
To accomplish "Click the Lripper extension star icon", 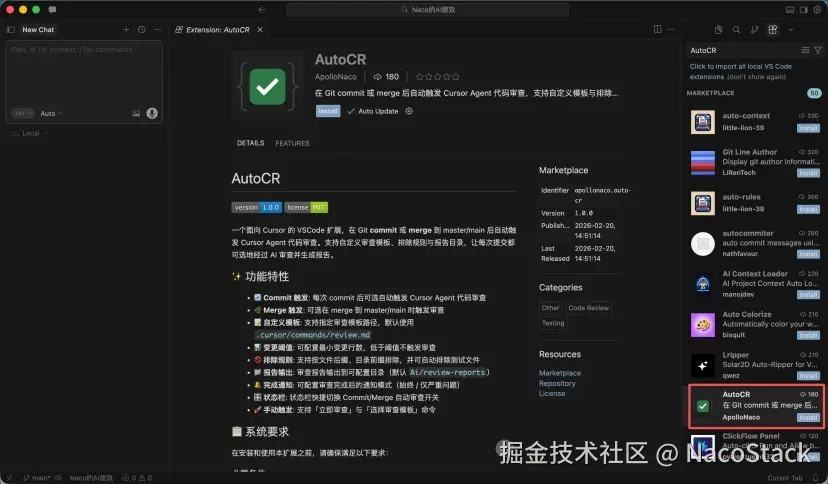I will click(x=703, y=365).
